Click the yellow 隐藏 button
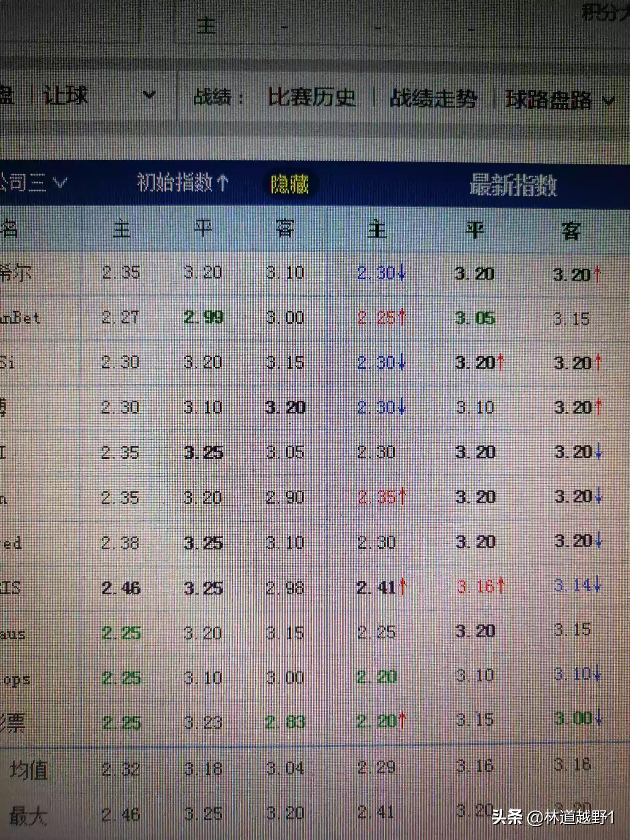Image resolution: width=630 pixels, height=840 pixels. click(x=289, y=184)
